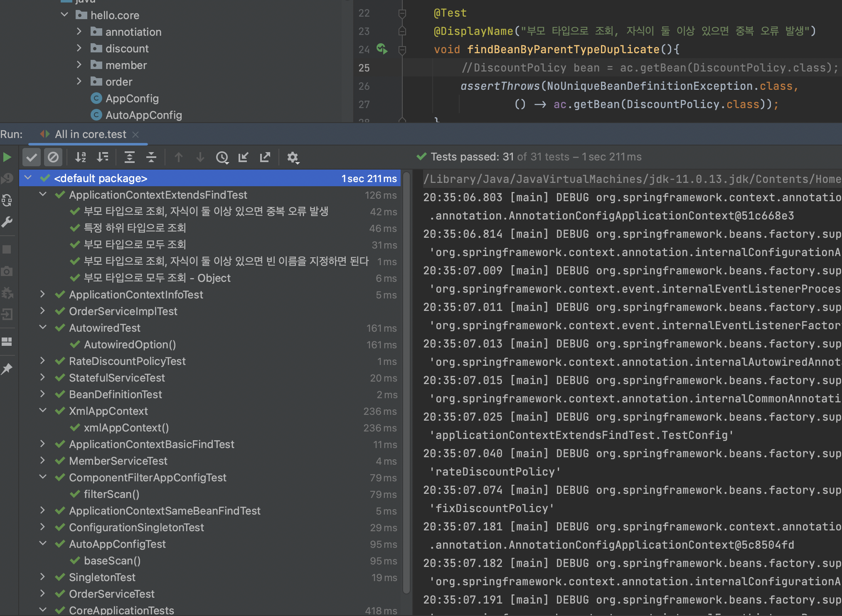842x616 pixels.
Task: Collapse the hello.core package
Action: coord(64,15)
